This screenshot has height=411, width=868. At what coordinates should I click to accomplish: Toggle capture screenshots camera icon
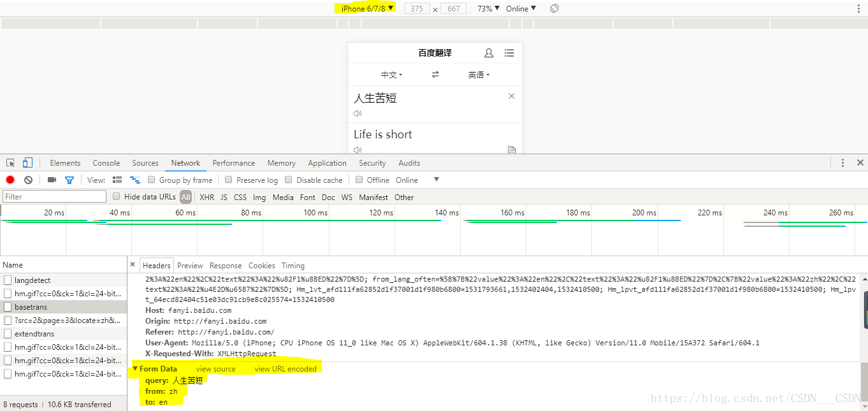(x=52, y=180)
